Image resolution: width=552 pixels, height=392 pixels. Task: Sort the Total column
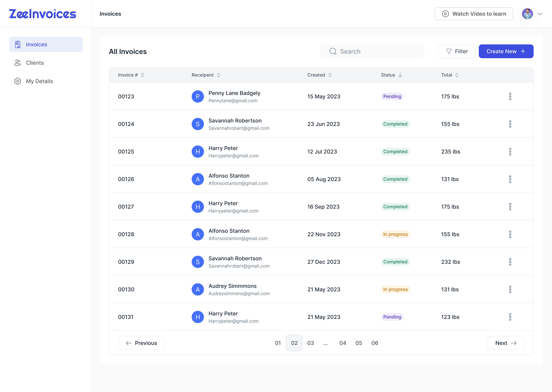pyautogui.click(x=457, y=75)
